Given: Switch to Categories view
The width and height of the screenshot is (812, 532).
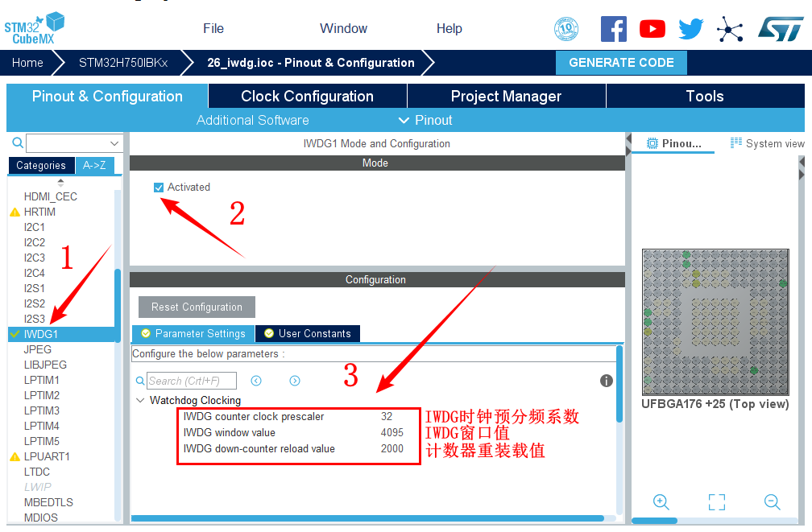Looking at the screenshot, I should [41, 165].
